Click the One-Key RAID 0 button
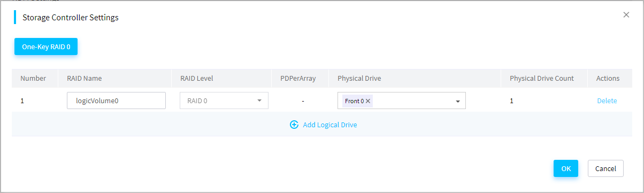This screenshot has width=644, height=193. tap(46, 47)
